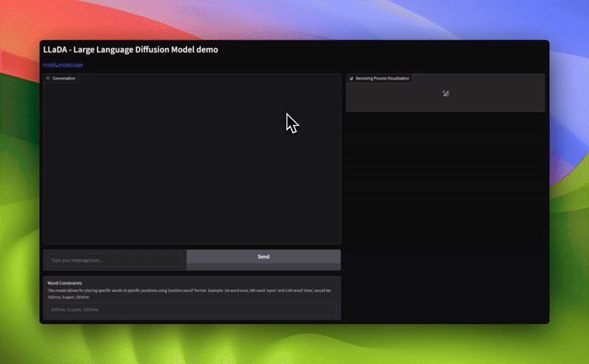589x364 pixels.
Task: Focus the 'Type your message here' field
Action: (x=114, y=260)
